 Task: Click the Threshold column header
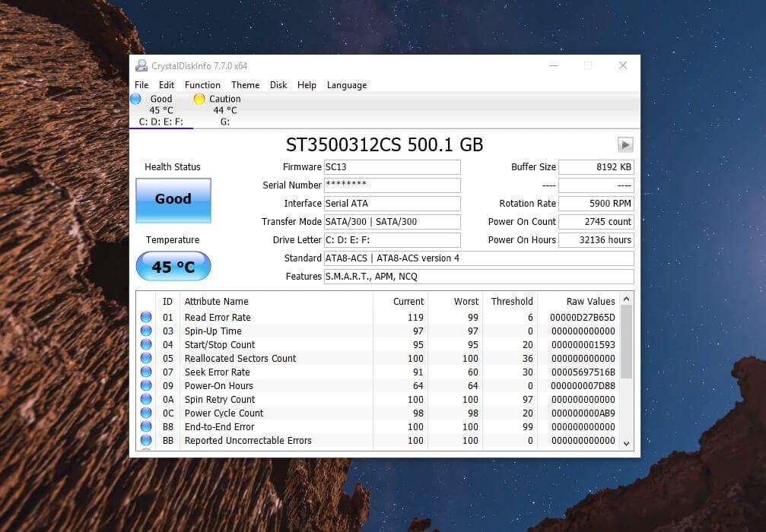tap(510, 302)
